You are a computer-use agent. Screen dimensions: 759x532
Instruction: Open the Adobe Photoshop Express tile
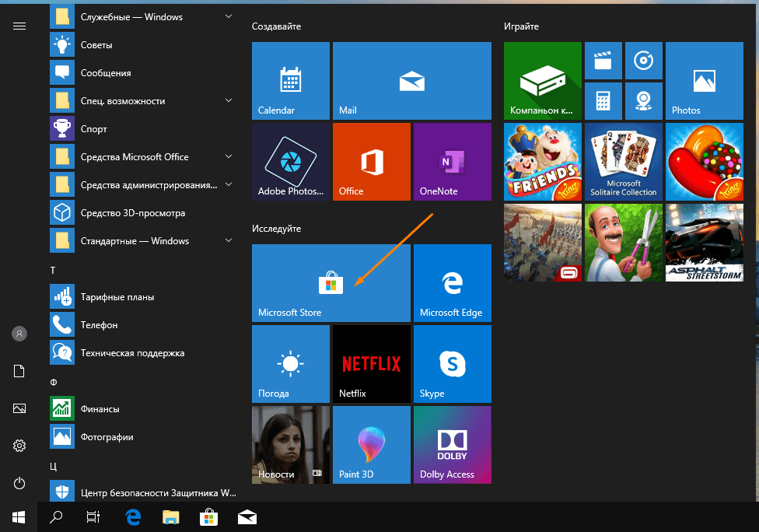pos(290,162)
